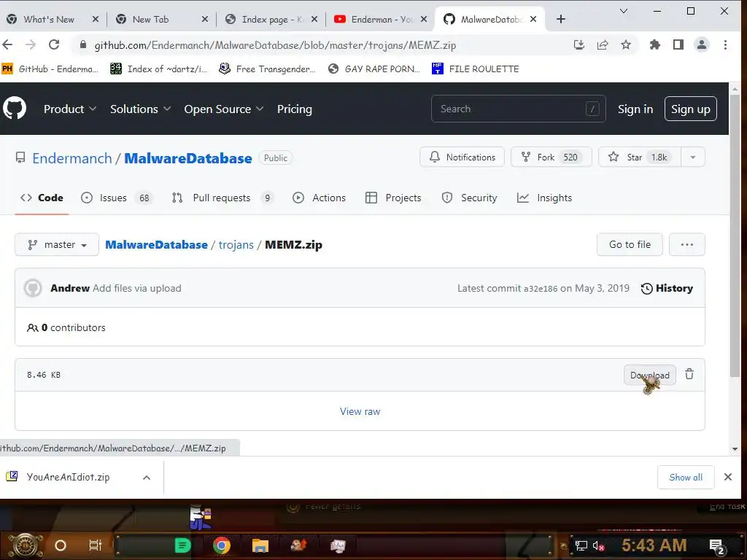Screen dimensions: 747x560
Task: Go to GitHub home via Octocat logo
Action: (15, 109)
